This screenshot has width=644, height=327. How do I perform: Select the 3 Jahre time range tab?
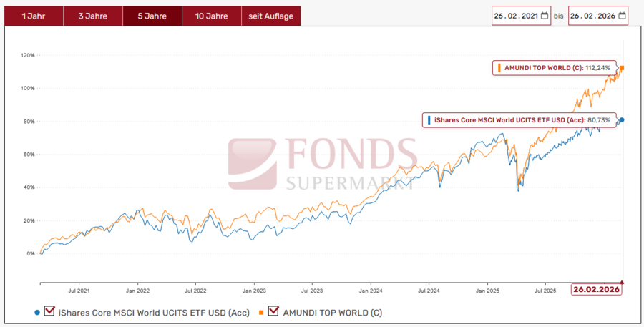tap(93, 16)
